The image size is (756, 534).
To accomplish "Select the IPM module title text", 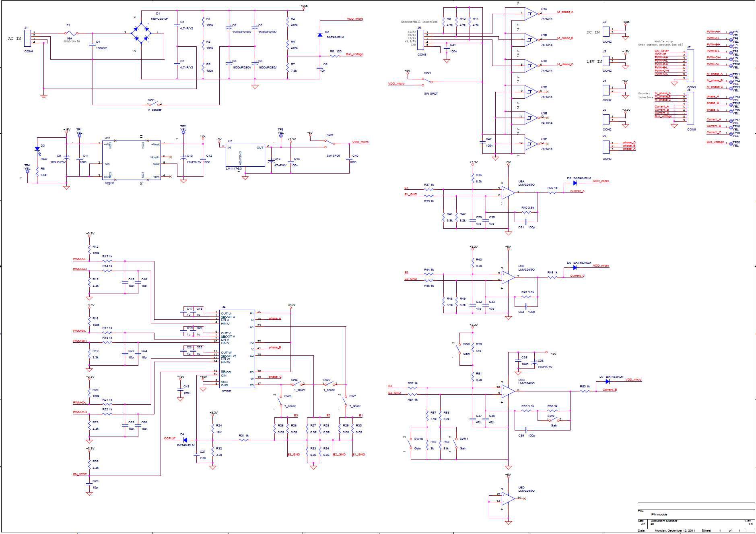I will [659, 514].
